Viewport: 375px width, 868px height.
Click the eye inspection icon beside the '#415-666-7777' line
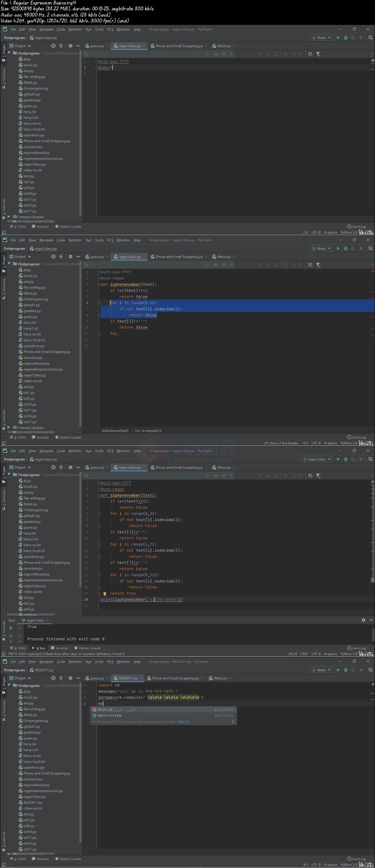coord(373,60)
